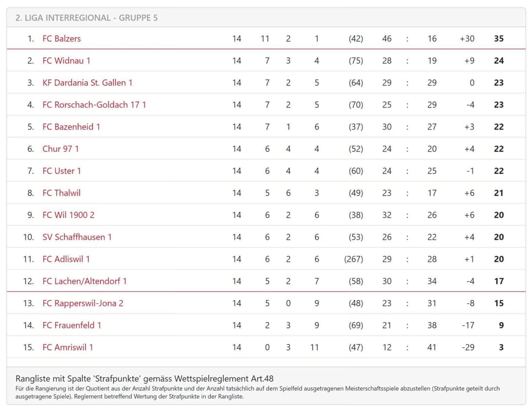This screenshot has height=409, width=532.
Task: Open FC Bazenheid 1 team page
Action: coord(71,127)
